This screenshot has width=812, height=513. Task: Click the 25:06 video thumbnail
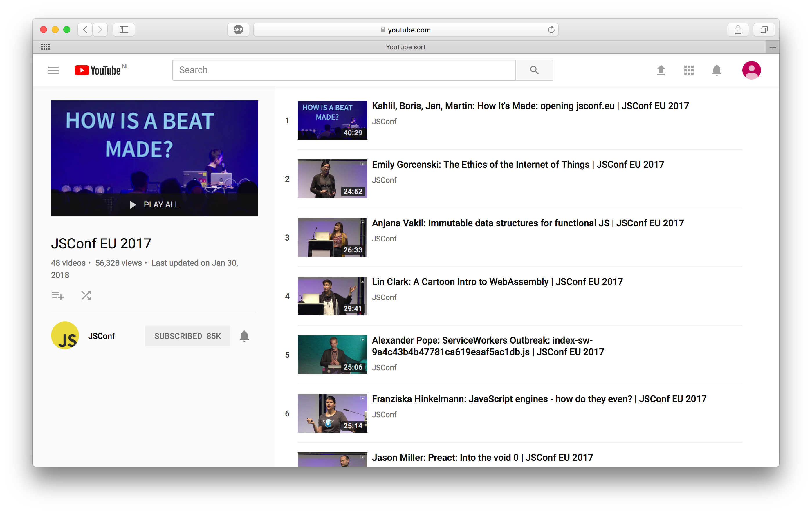pyautogui.click(x=333, y=355)
